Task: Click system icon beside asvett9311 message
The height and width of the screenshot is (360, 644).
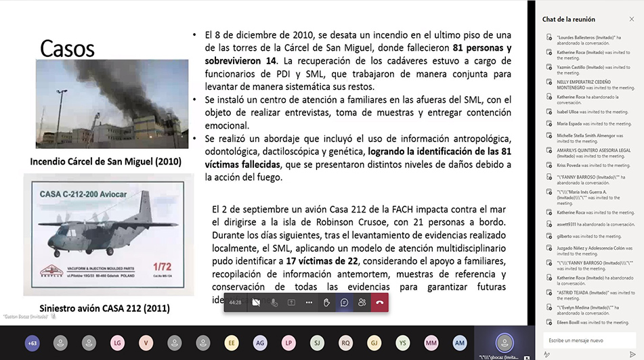Action: 549,225
